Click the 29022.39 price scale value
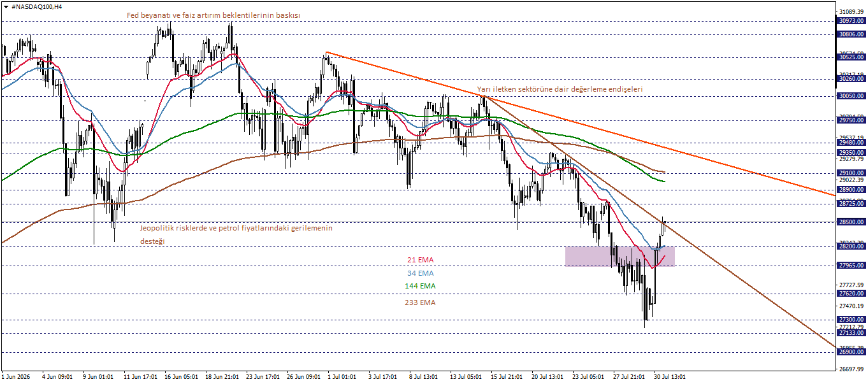This screenshot has height=384, width=868. (852, 180)
